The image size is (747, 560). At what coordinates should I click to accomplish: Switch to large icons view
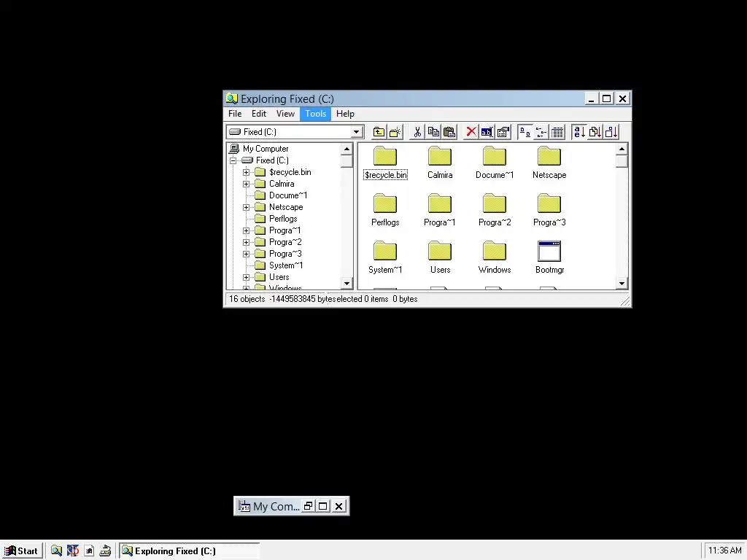coord(525,132)
